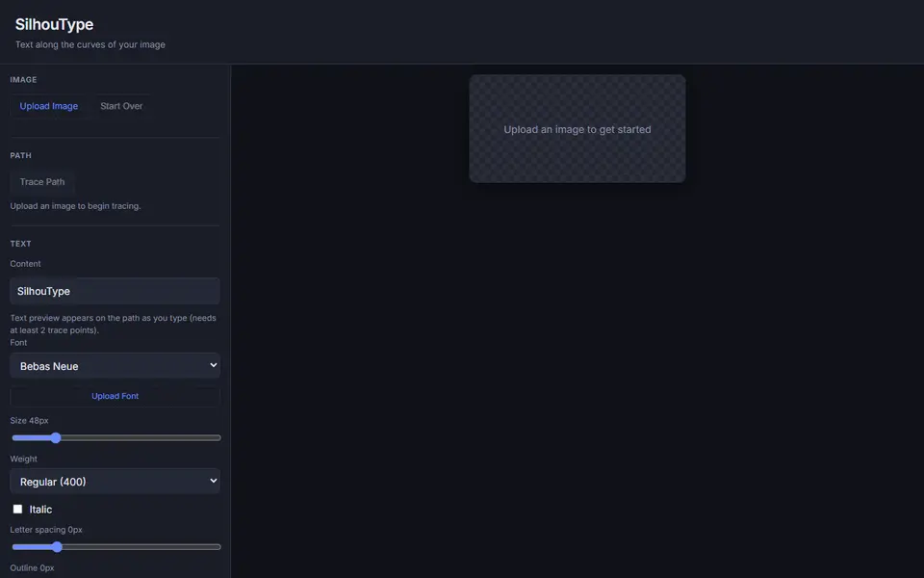Click the 'Text preview appears on the path' hint
924x578 pixels.
[114, 324]
